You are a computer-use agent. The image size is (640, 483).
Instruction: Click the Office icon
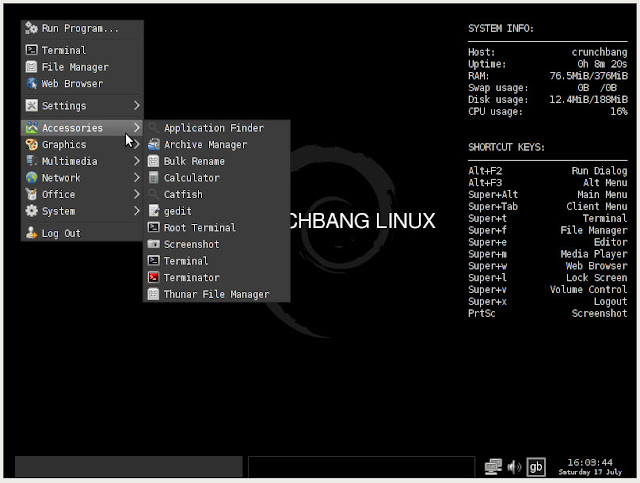[x=31, y=194]
